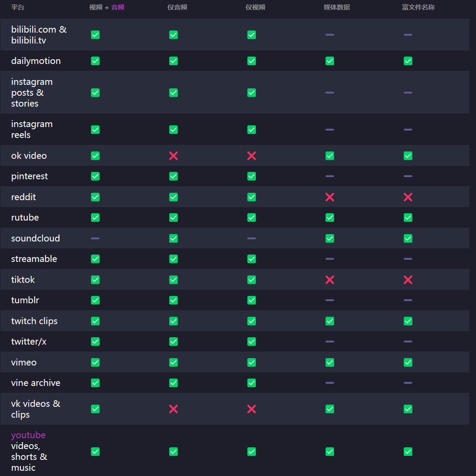Click the green checkmark for dailymotion 仅音频
The image size is (476, 476).
point(173,61)
